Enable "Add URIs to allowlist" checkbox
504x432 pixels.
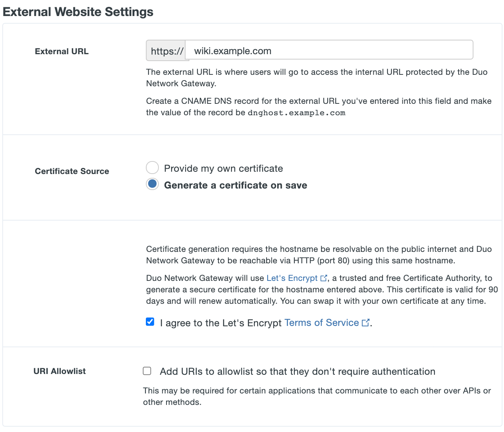click(x=147, y=371)
